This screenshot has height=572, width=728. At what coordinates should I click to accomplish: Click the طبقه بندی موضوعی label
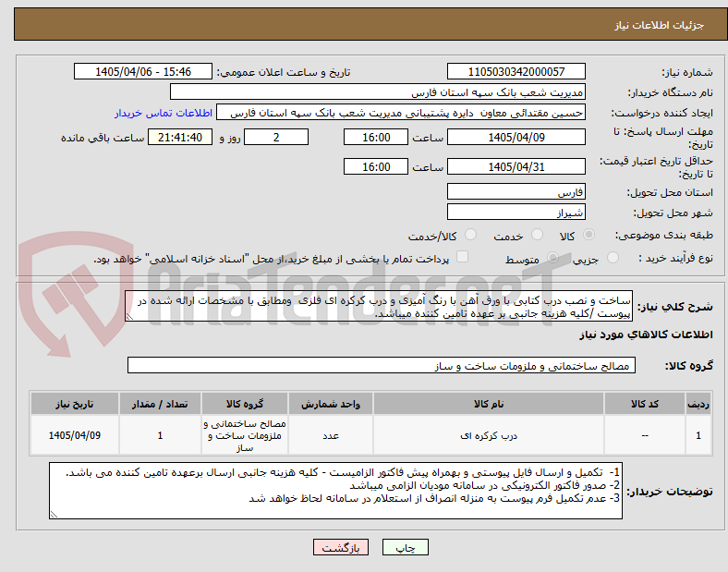tap(664, 236)
